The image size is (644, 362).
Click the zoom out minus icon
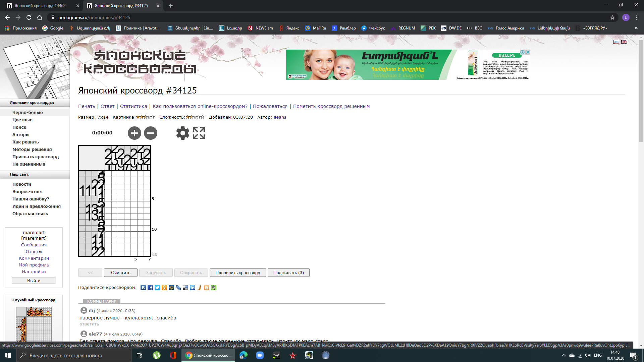[x=151, y=133]
